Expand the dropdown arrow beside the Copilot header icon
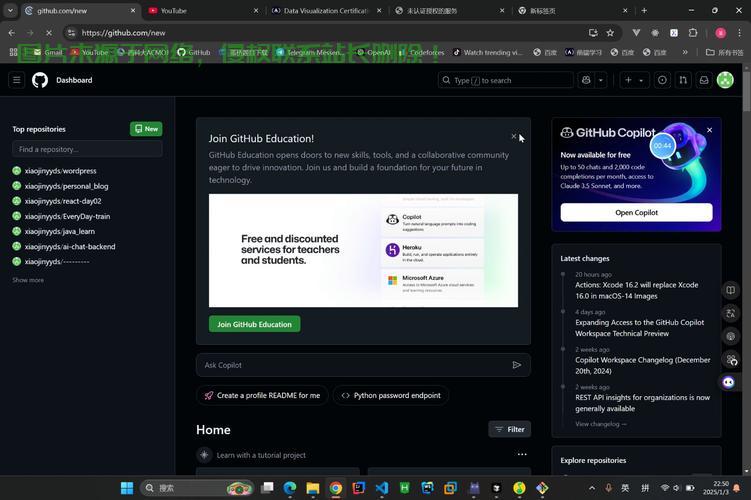 coord(601,80)
